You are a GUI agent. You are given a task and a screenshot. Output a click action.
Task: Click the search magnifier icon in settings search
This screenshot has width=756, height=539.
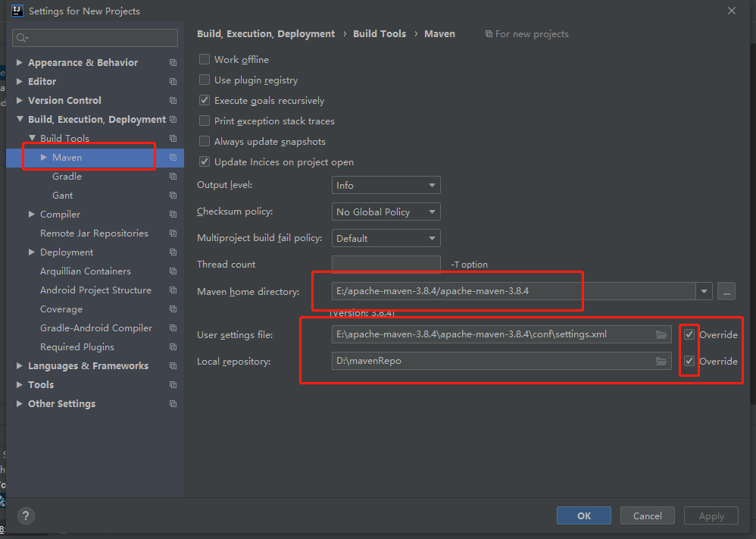click(x=22, y=38)
